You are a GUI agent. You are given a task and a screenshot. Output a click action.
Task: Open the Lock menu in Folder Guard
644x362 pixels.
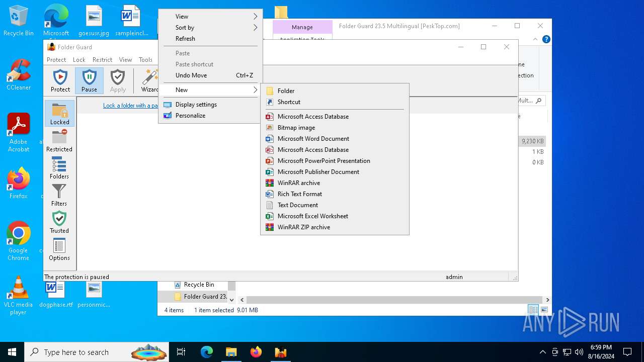79,59
